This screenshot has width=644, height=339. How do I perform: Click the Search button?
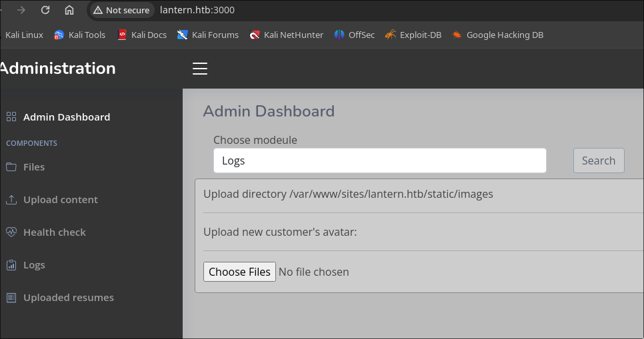tap(599, 161)
